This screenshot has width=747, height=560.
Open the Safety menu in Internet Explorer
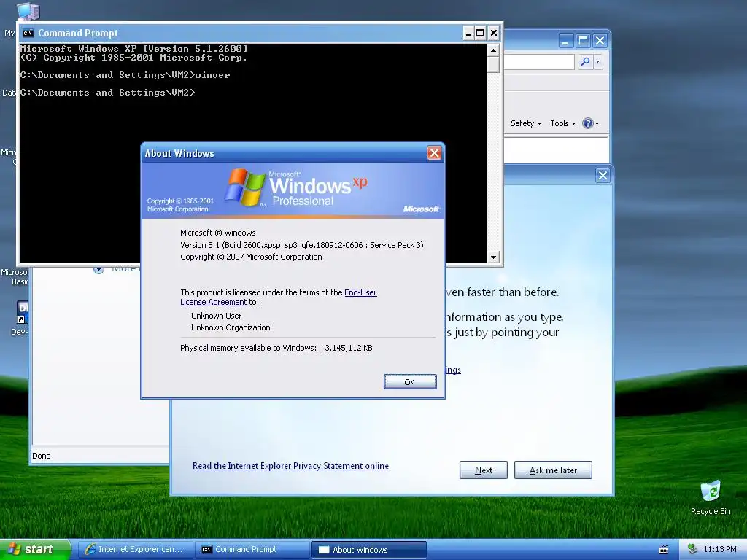(526, 123)
